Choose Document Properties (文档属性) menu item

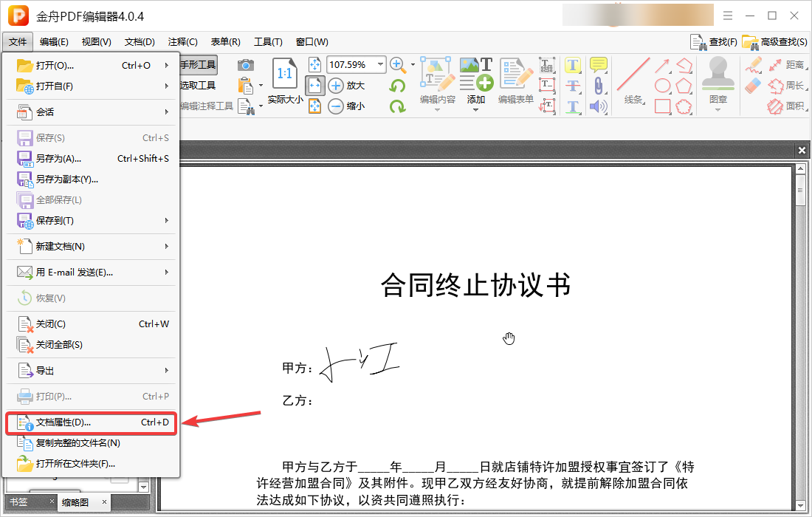pyautogui.click(x=91, y=422)
